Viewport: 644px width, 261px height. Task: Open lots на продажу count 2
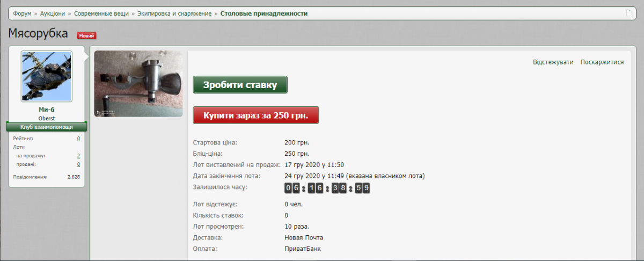tap(78, 156)
